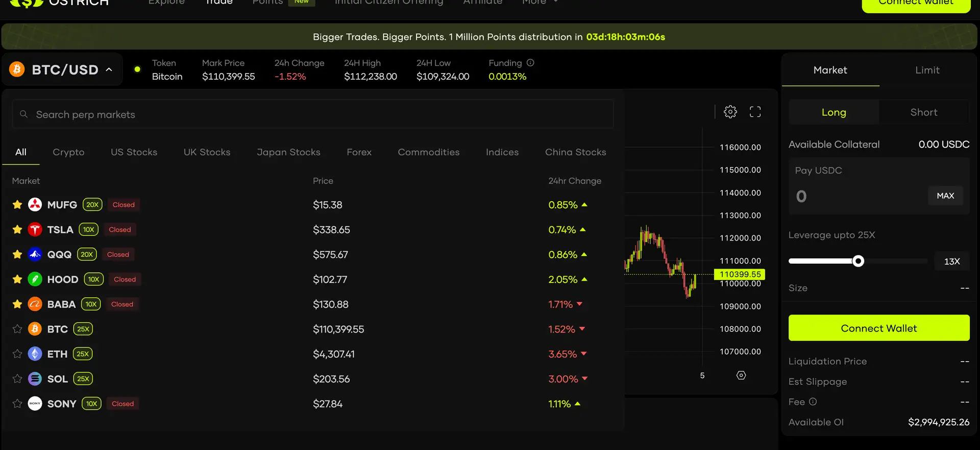Favorite the BTC market star
Viewport: 980px width, 450px height.
[x=17, y=329]
